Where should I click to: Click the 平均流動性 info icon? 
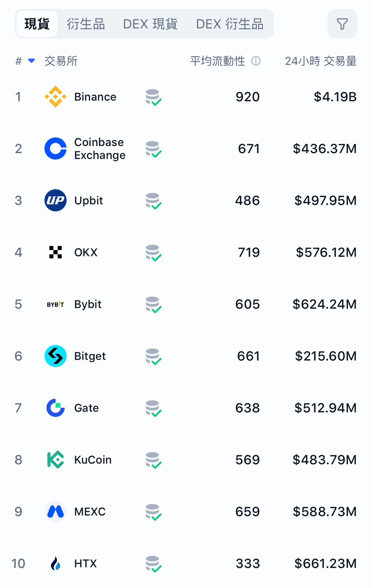click(256, 61)
